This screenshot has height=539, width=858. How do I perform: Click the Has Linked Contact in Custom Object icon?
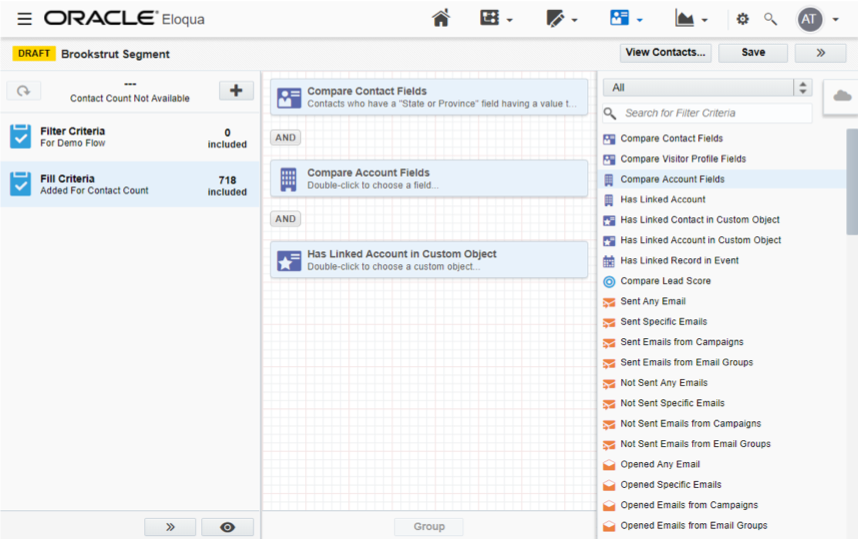tap(609, 221)
